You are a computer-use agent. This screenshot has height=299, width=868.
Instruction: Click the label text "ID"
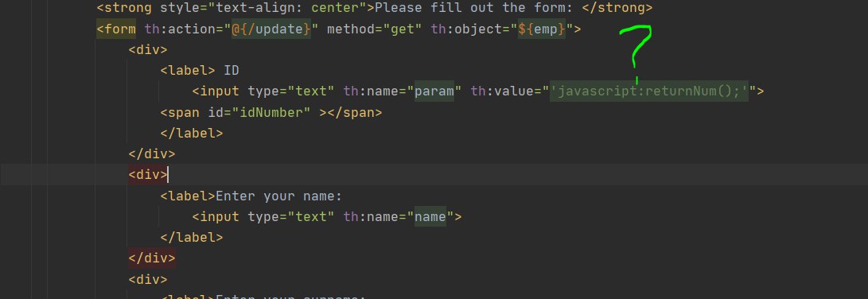[232, 70]
